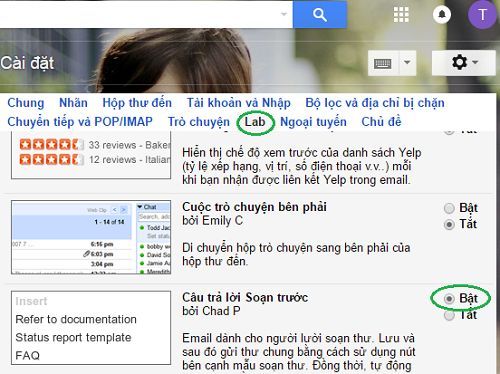This screenshot has height=374, width=500.
Task: Open Chuyển tiếp và POP/IMAP tab
Action: pos(80,122)
